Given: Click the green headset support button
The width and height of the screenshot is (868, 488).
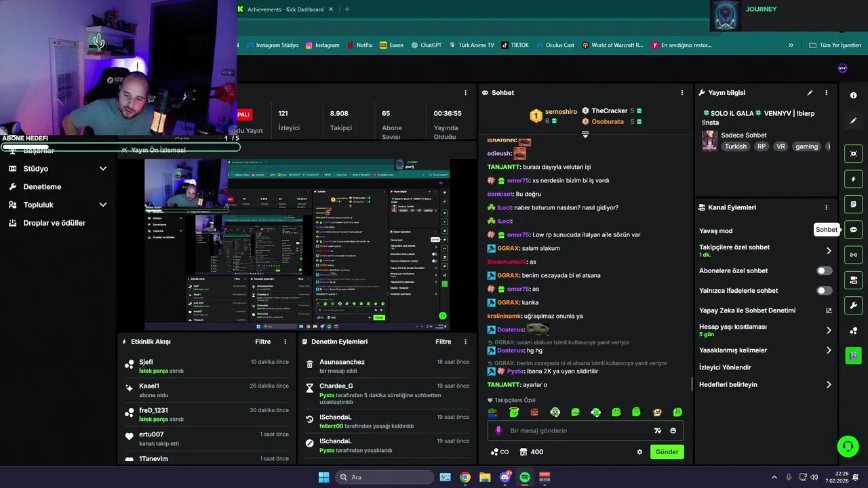Looking at the screenshot, I should tap(848, 446).
